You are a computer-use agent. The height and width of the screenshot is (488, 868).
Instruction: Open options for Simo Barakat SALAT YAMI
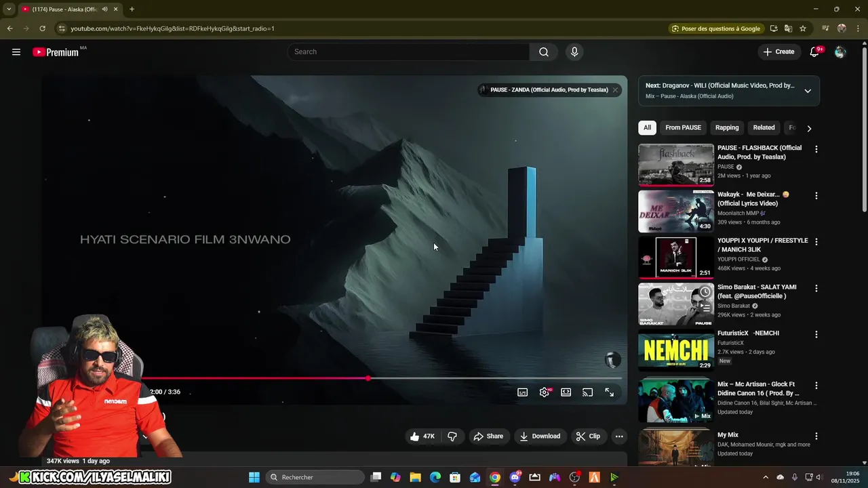(x=816, y=289)
